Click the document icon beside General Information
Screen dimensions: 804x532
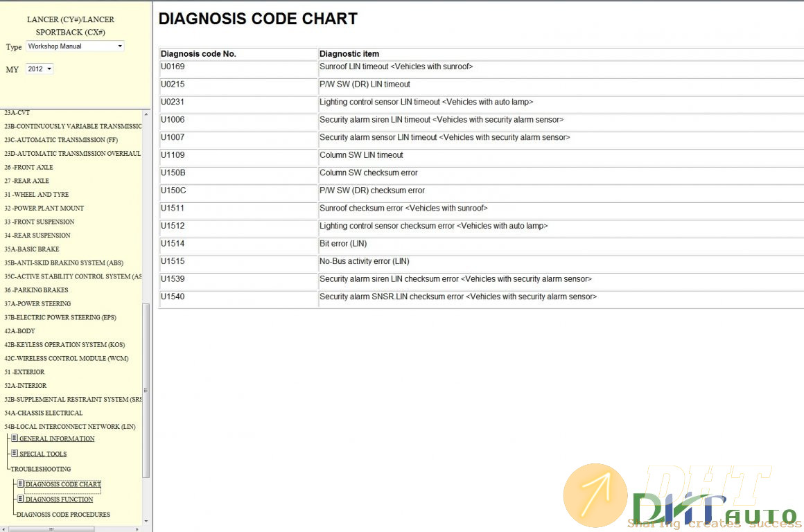pyautogui.click(x=15, y=438)
